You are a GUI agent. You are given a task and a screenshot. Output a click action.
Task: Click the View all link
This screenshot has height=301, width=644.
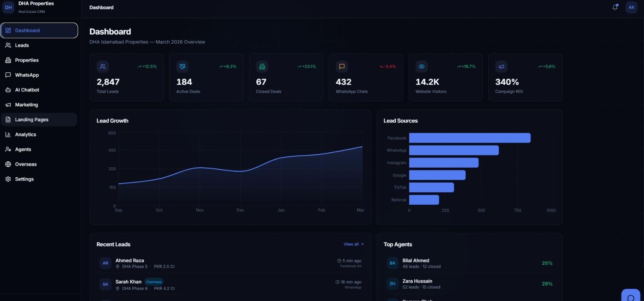point(353,244)
